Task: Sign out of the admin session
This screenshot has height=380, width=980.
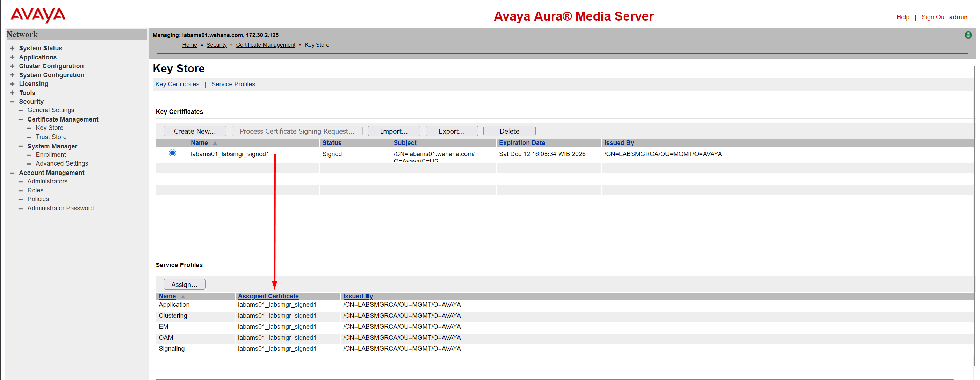Action: point(934,17)
